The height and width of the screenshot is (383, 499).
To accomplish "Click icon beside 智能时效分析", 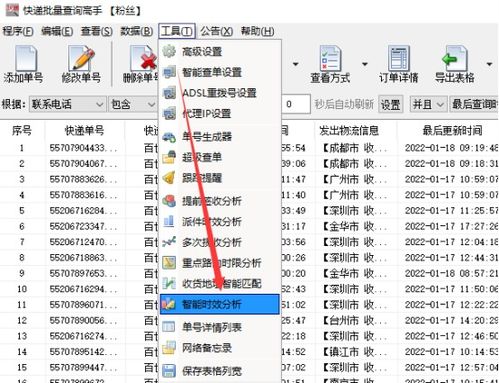I will 169,304.
